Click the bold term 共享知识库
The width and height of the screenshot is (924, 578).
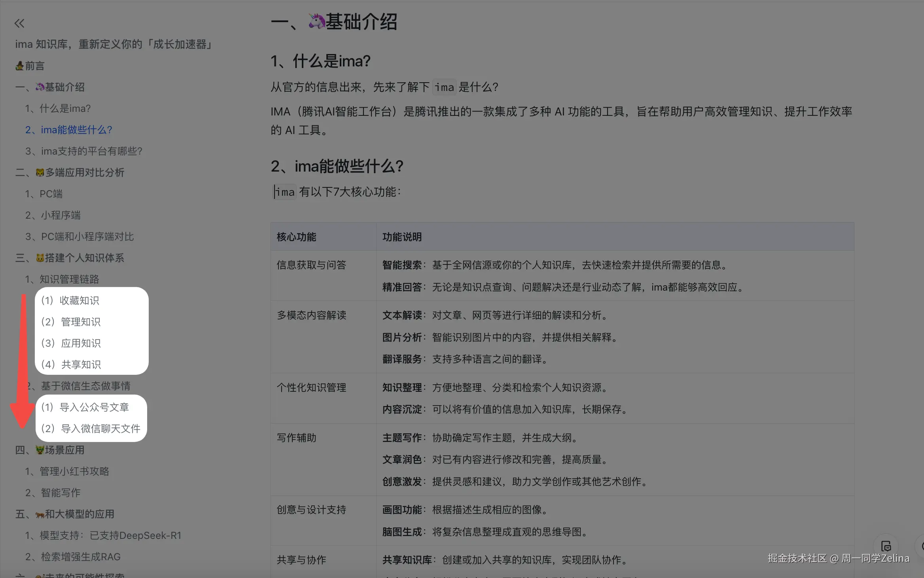407,560
